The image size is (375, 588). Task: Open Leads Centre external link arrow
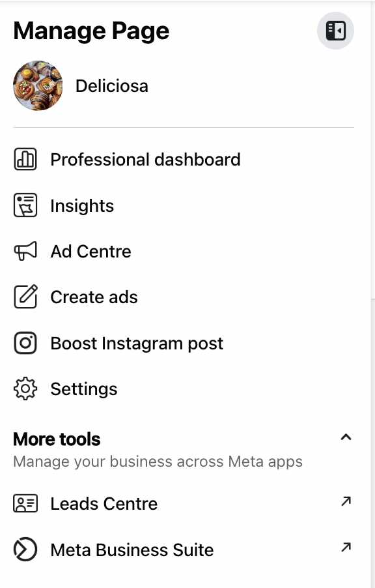pyautogui.click(x=346, y=501)
